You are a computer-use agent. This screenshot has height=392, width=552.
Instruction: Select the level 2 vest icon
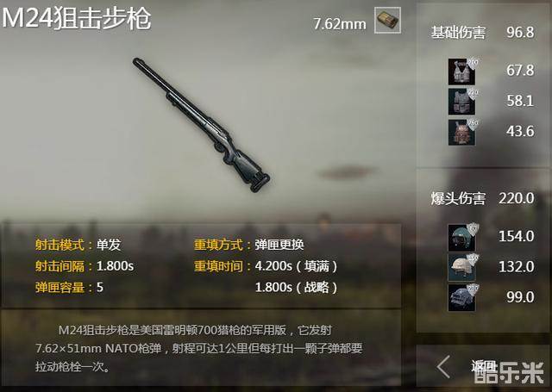[x=461, y=102]
